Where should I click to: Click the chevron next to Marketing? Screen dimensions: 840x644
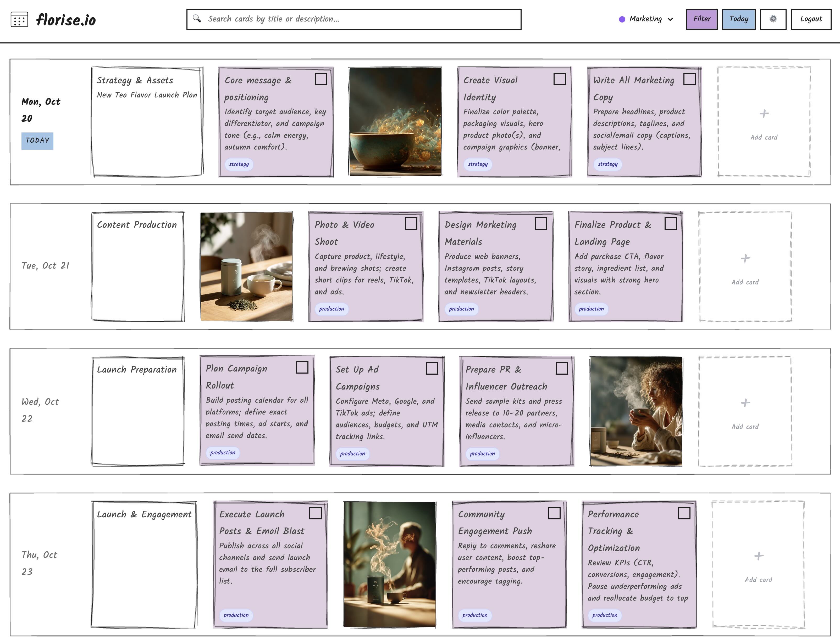coord(670,19)
